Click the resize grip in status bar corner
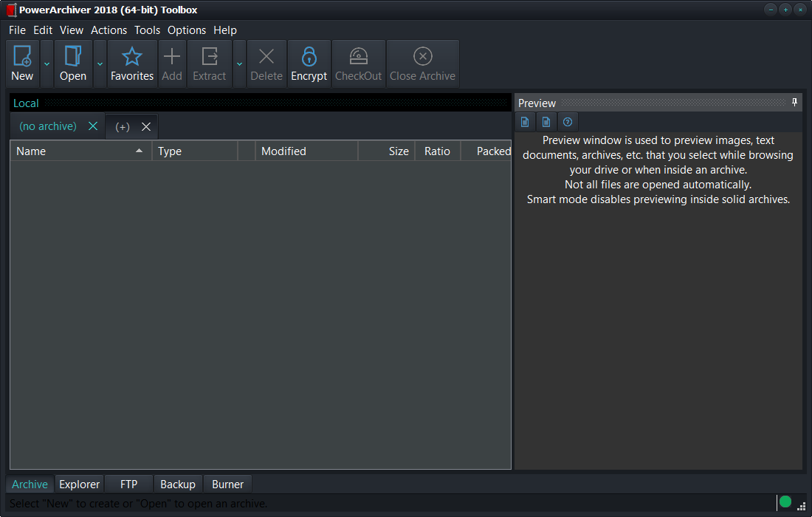The width and height of the screenshot is (812, 517). 801,506
